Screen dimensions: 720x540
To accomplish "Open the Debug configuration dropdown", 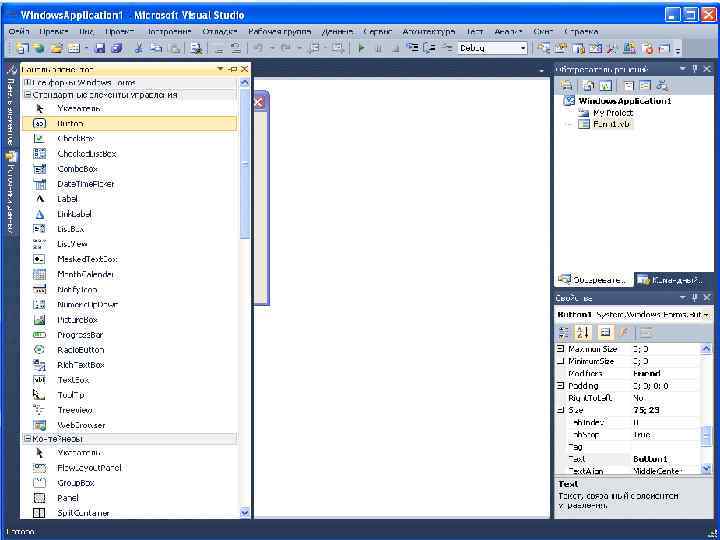I will [x=523, y=48].
